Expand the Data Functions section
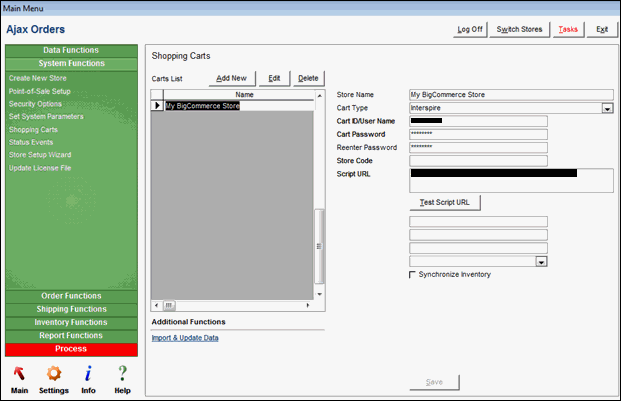 (x=71, y=50)
